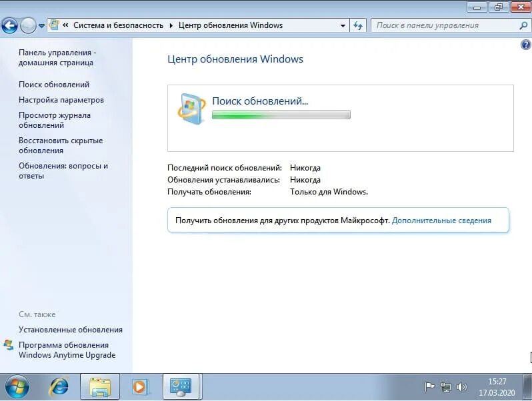Open Action Center flag tray icon
The height and width of the screenshot is (401, 532).
click(429, 387)
